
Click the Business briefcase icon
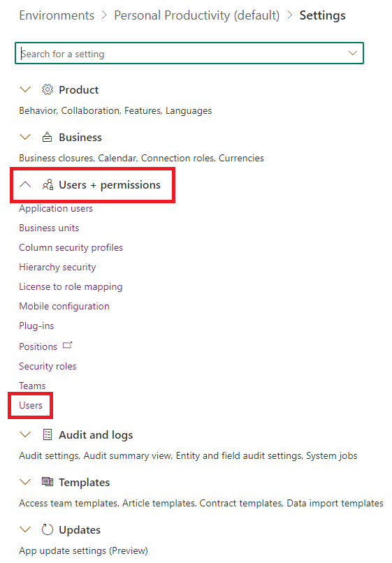click(47, 137)
